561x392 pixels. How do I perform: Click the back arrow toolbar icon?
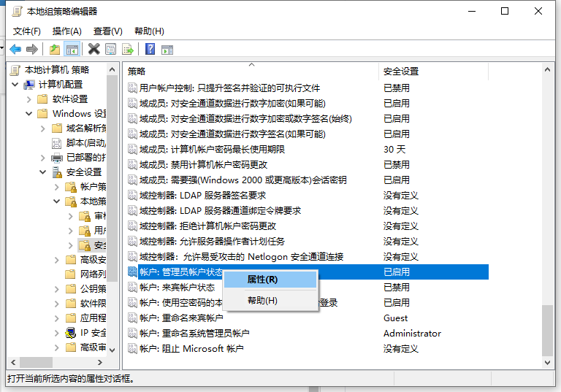point(15,49)
